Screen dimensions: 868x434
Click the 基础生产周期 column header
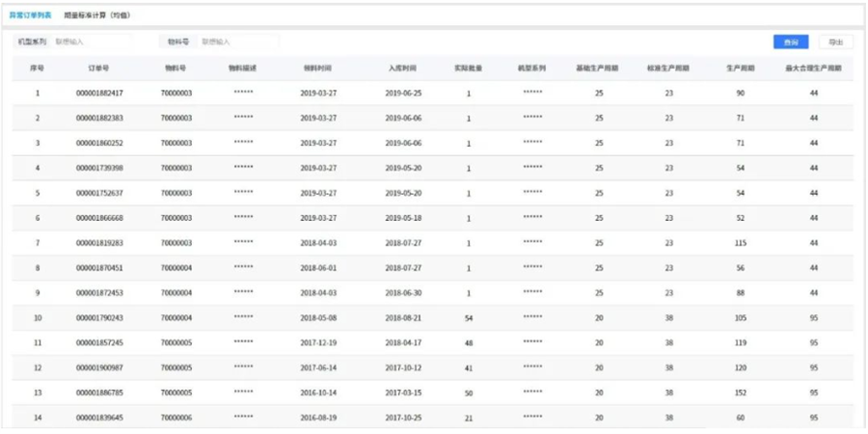[x=598, y=68]
